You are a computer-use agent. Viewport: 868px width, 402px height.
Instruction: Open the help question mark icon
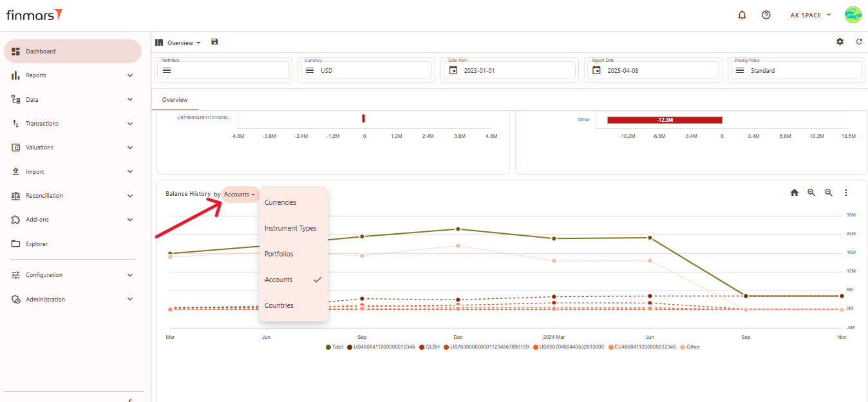pyautogui.click(x=766, y=15)
